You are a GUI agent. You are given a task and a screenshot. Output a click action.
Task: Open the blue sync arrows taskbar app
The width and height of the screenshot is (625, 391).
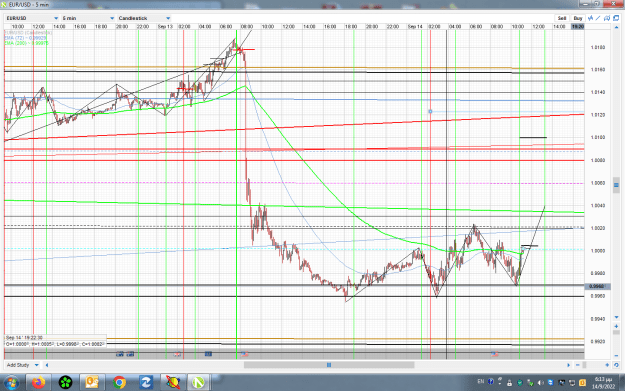coord(145,383)
